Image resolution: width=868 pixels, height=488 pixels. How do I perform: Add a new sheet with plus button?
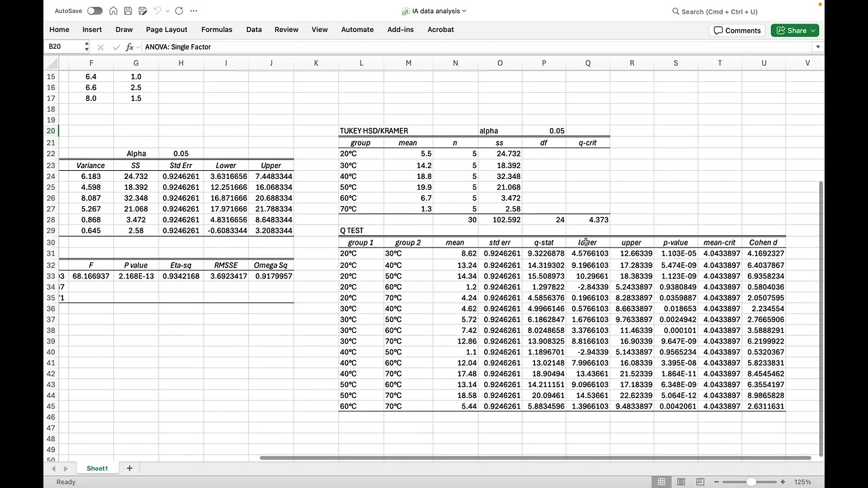[x=129, y=468]
